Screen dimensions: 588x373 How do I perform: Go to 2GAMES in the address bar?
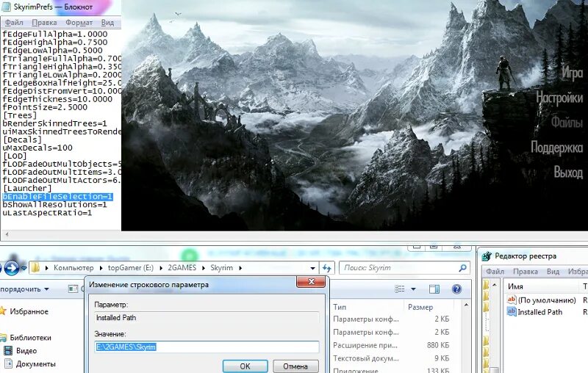(182, 268)
